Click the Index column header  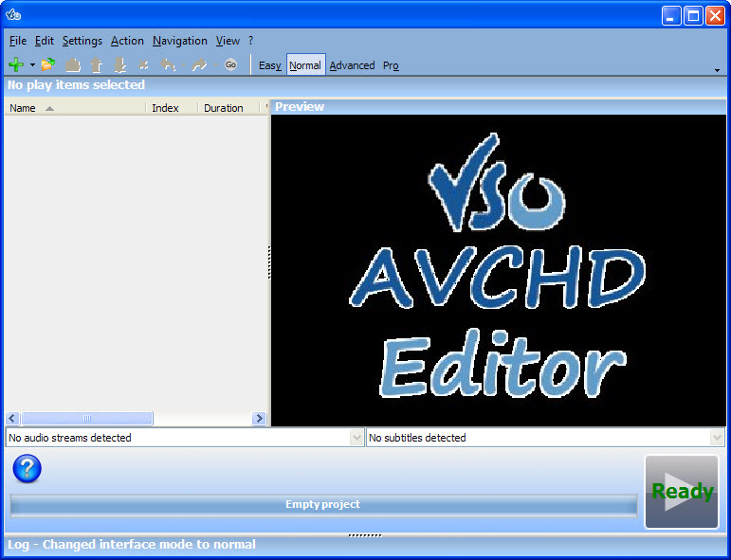[x=171, y=108]
